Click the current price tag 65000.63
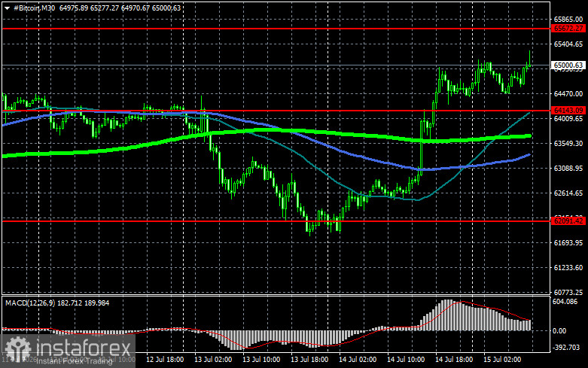 [x=568, y=65]
